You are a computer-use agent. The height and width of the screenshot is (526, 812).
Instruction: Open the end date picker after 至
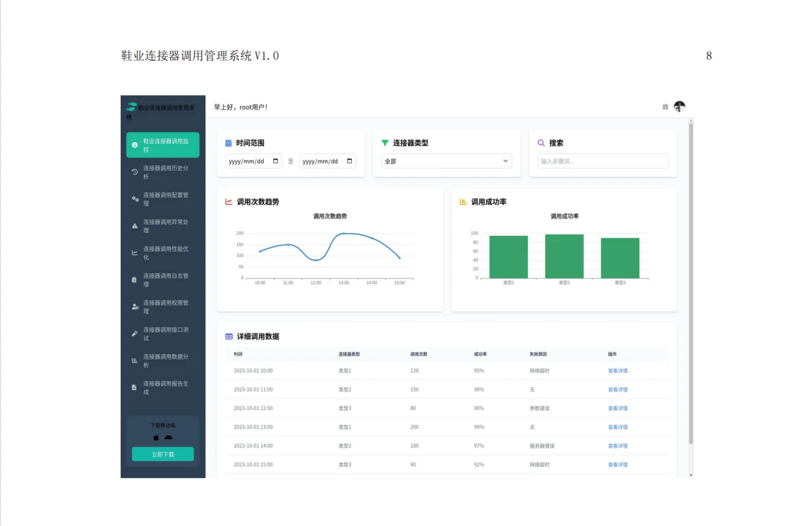327,161
